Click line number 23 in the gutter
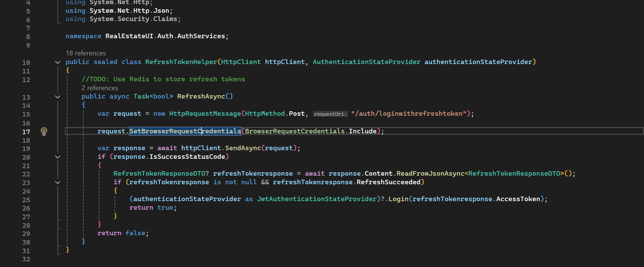The image size is (644, 267). click(26, 183)
